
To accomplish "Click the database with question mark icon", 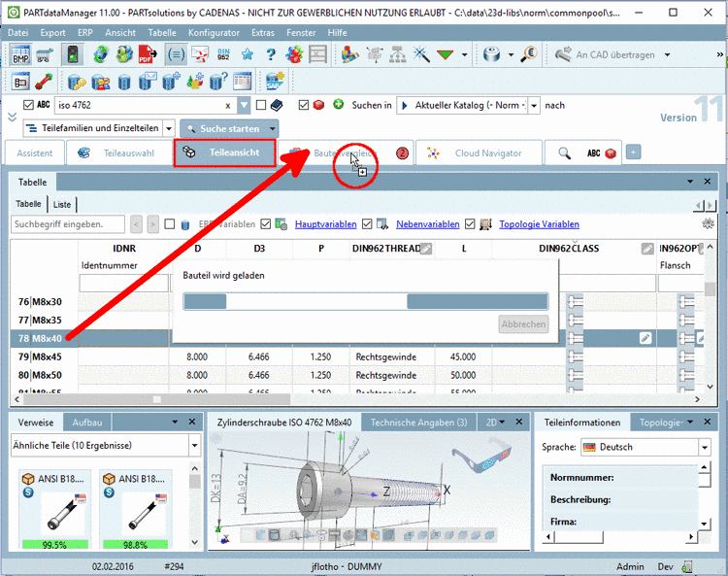I will (x=217, y=82).
